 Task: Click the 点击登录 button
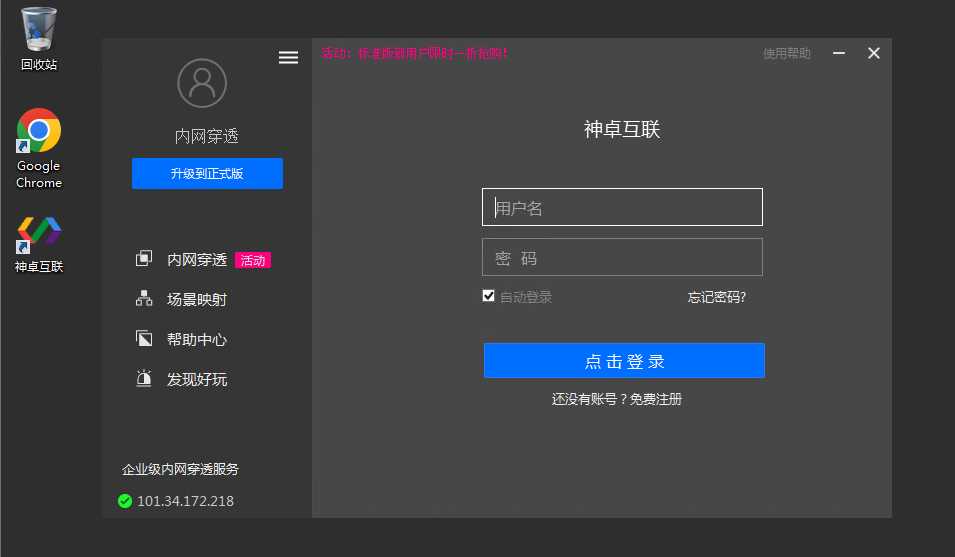click(x=624, y=360)
